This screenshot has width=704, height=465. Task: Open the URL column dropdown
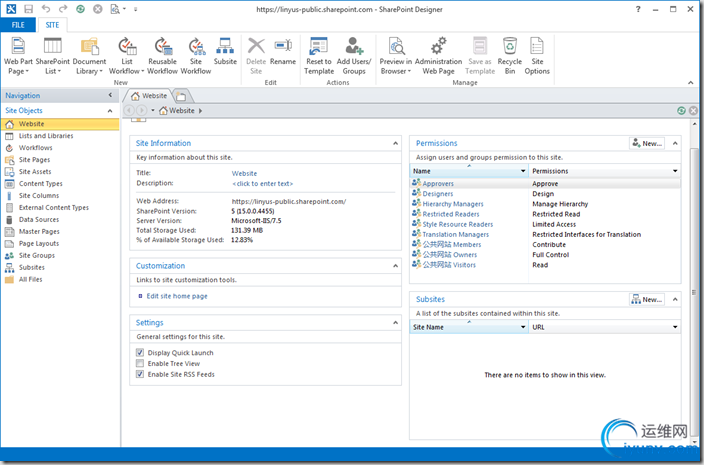(675, 327)
